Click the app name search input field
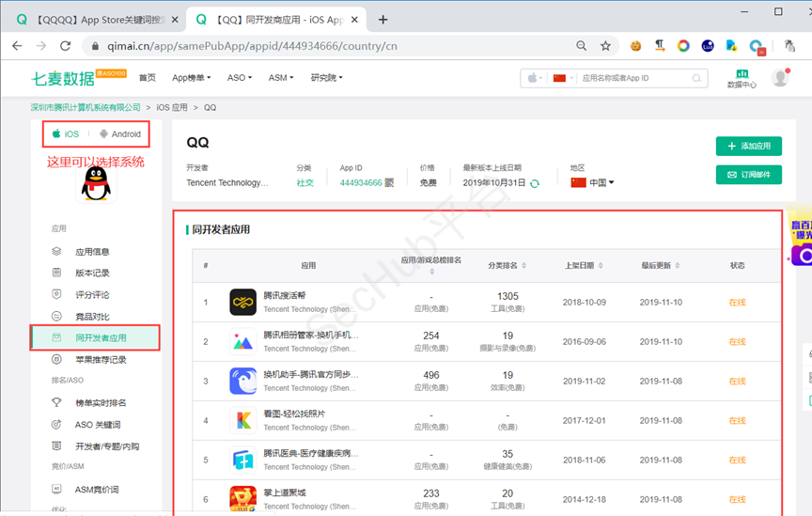 (639, 78)
